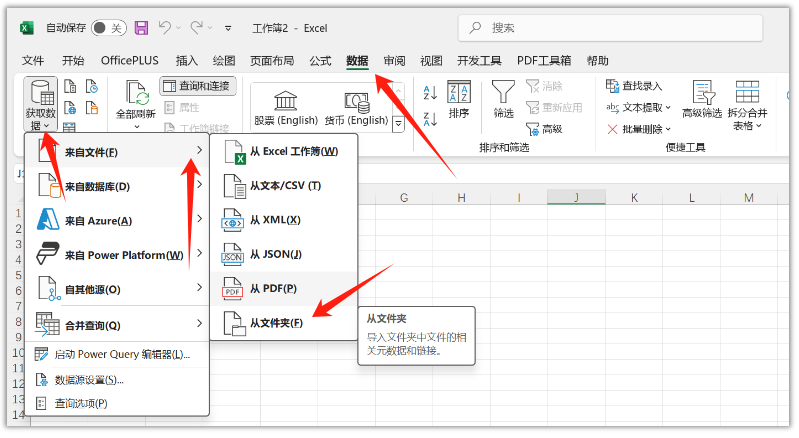Viewport: 799px width, 438px height.
Task: Switch to the PDF工具箱 tab
Action: point(544,61)
